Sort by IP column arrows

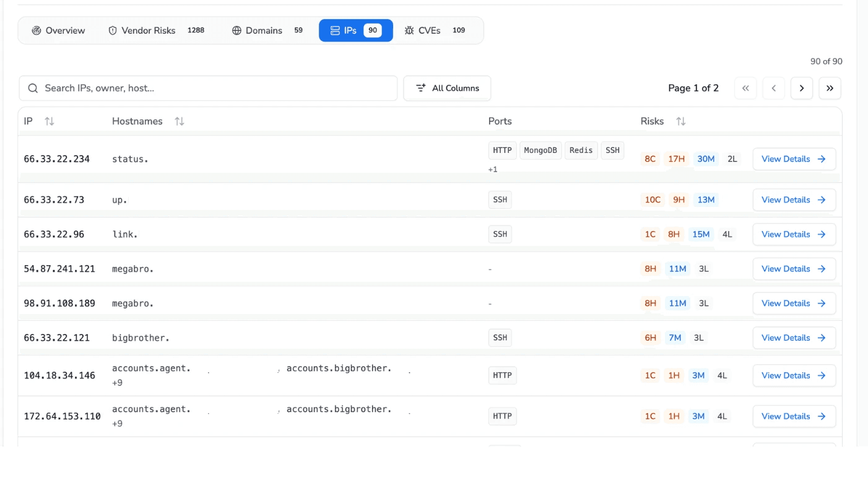(50, 121)
